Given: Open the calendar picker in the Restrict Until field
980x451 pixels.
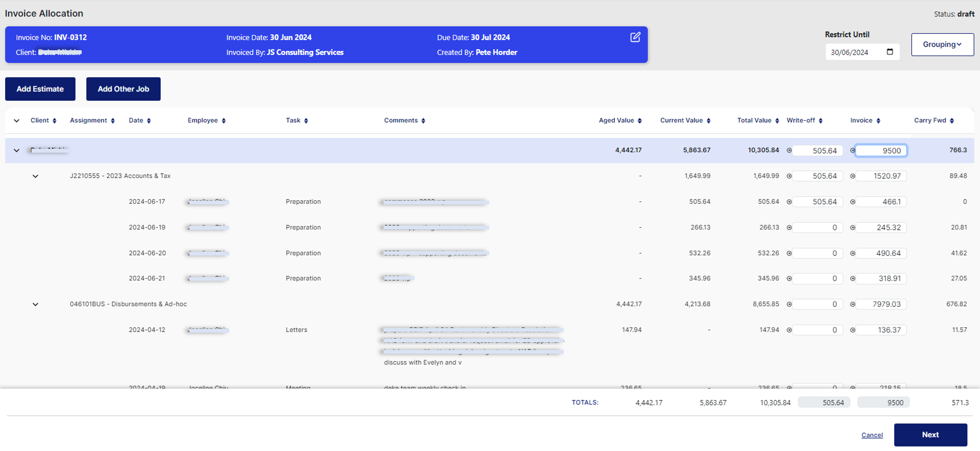Looking at the screenshot, I should point(890,52).
